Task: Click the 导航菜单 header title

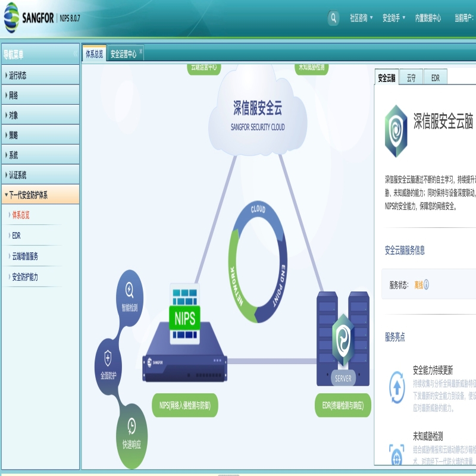Action: click(13, 55)
